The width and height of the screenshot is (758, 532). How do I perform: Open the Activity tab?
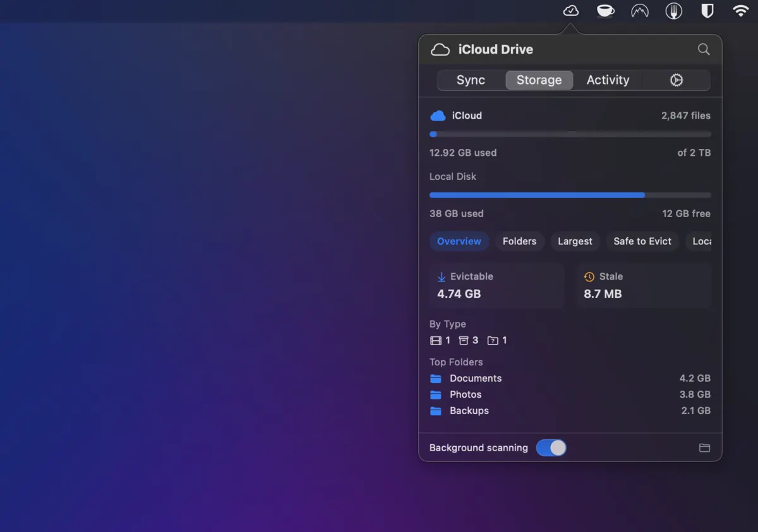(x=608, y=80)
